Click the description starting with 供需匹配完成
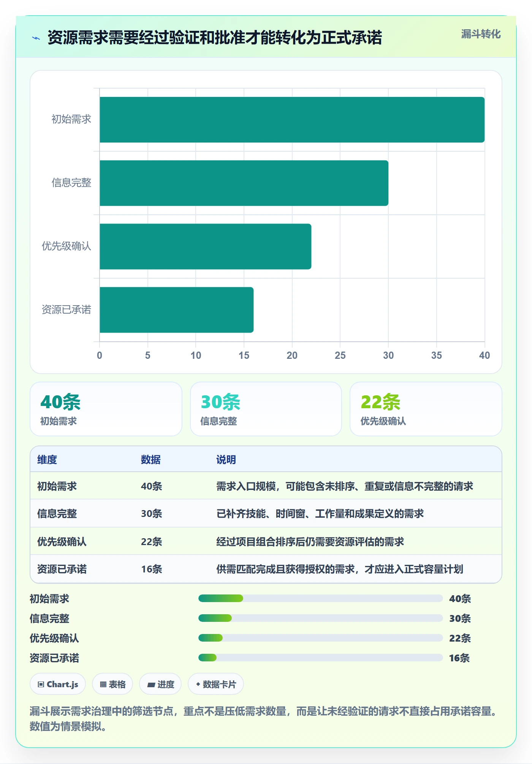The image size is (532, 764). (x=340, y=569)
